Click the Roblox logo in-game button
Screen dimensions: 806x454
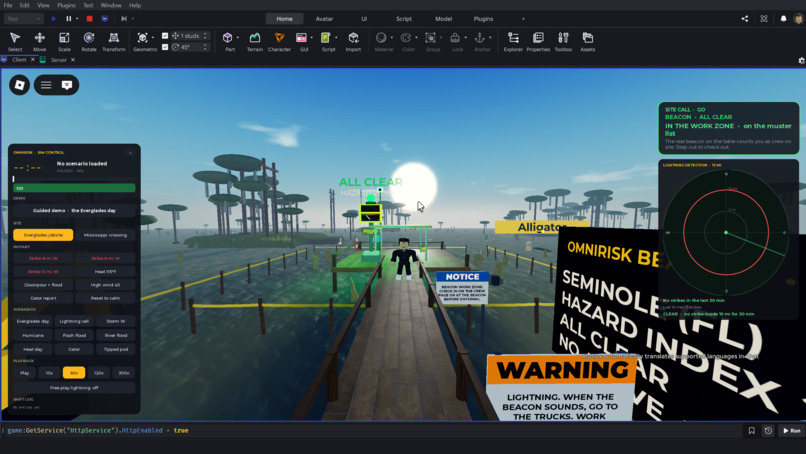[x=20, y=85]
